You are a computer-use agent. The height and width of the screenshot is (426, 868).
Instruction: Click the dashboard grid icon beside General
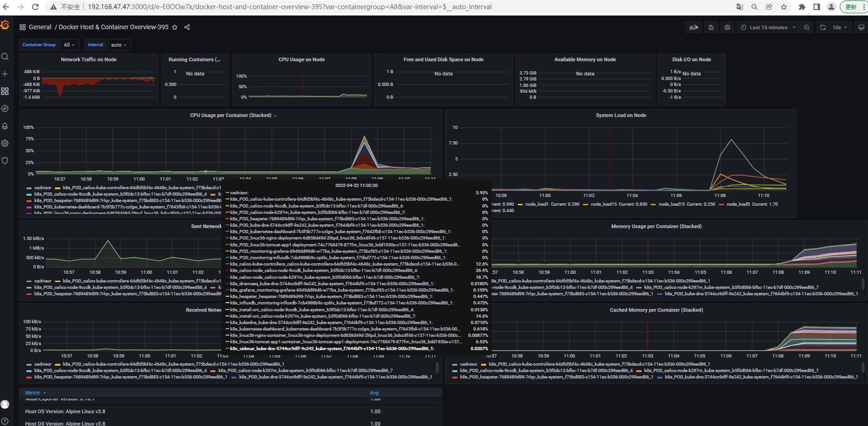point(22,27)
